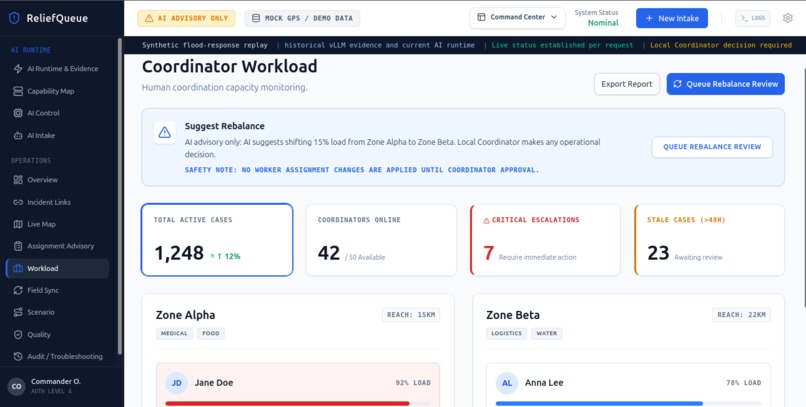Select the Coordinators Online card
The height and width of the screenshot is (407, 806).
pos(381,240)
